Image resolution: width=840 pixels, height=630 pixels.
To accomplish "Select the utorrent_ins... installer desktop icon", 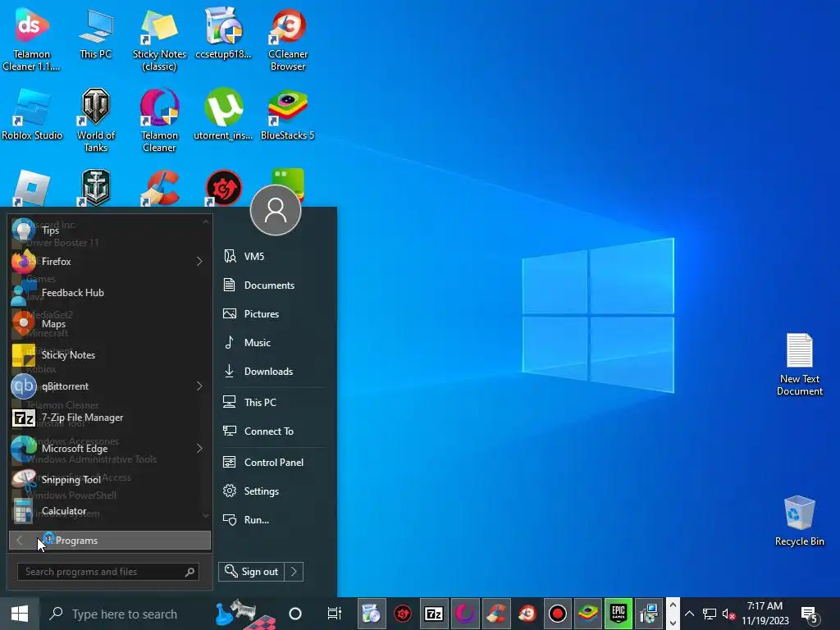I will pos(223,115).
